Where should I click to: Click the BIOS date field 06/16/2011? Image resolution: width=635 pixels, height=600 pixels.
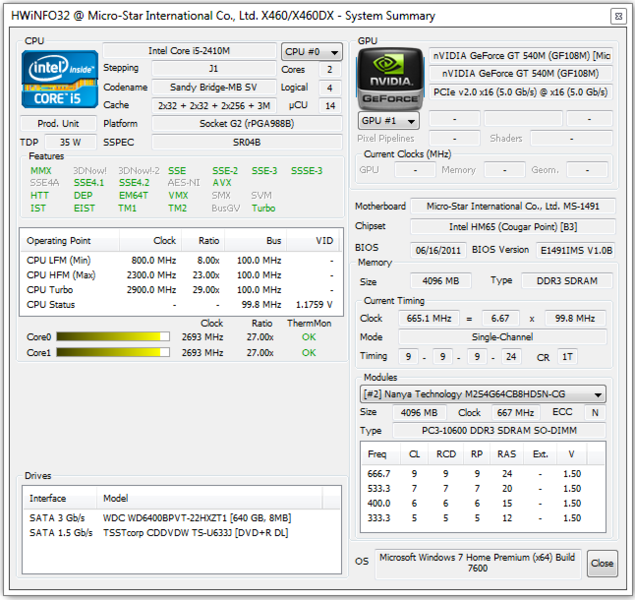click(x=438, y=250)
